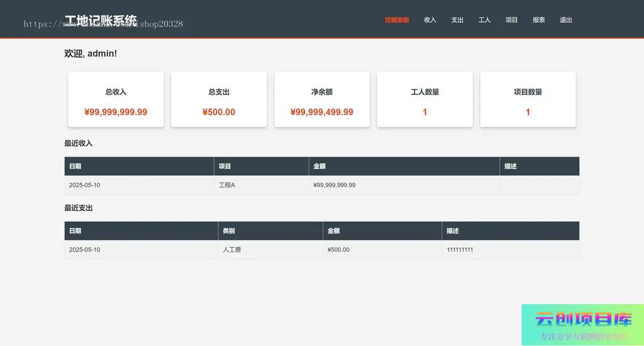
Task: Click the 最近收入 section heading
Action: click(x=78, y=143)
